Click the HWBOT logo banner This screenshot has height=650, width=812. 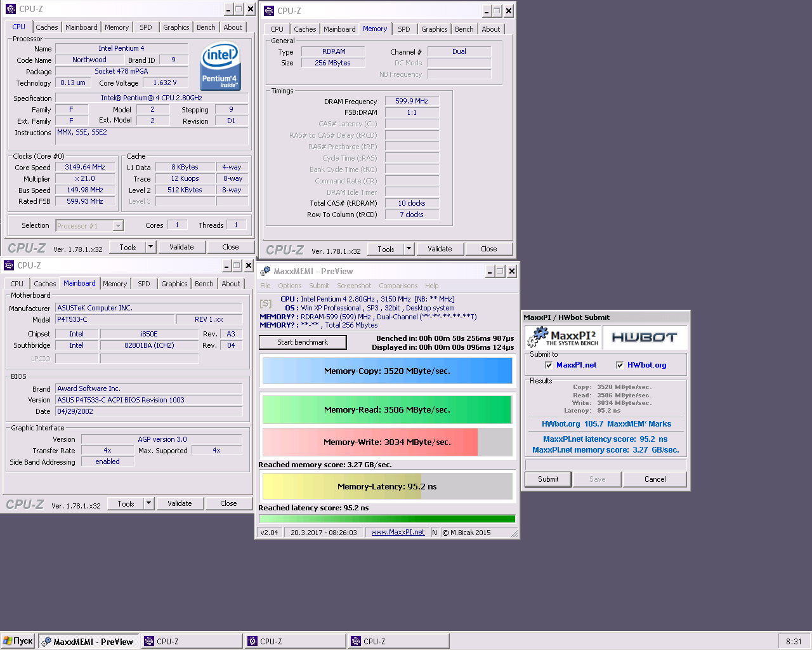click(645, 337)
